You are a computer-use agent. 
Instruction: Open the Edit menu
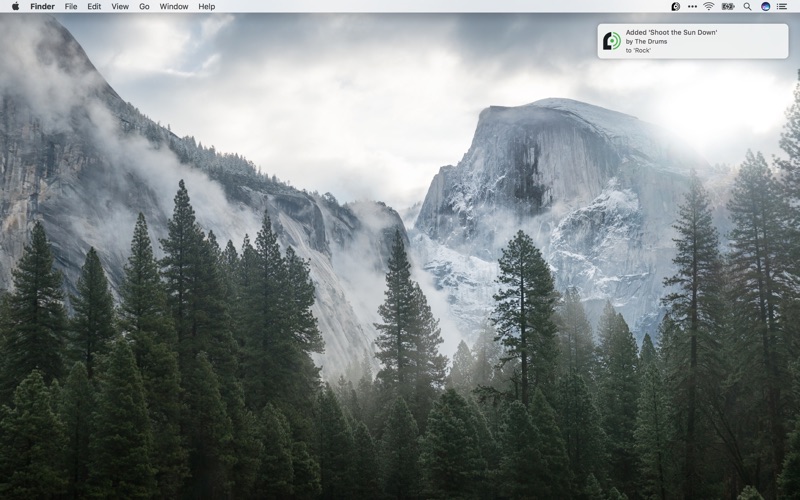pos(94,7)
